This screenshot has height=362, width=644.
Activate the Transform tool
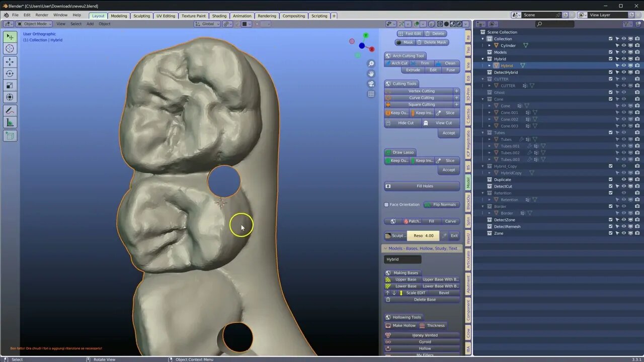tap(10, 97)
